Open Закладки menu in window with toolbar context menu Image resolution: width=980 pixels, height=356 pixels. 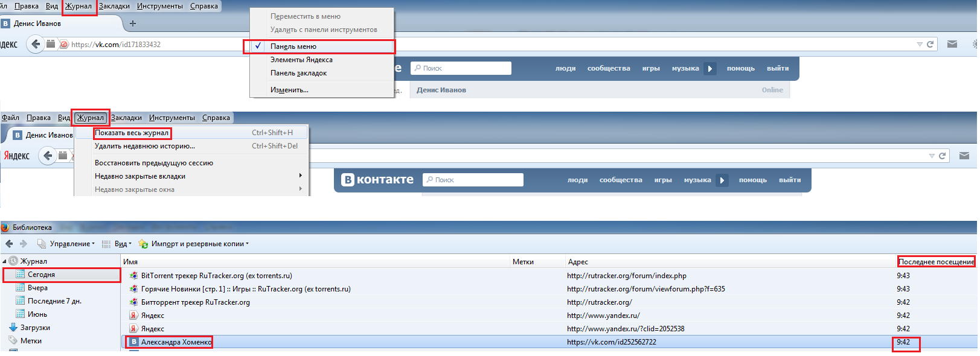[x=114, y=6]
